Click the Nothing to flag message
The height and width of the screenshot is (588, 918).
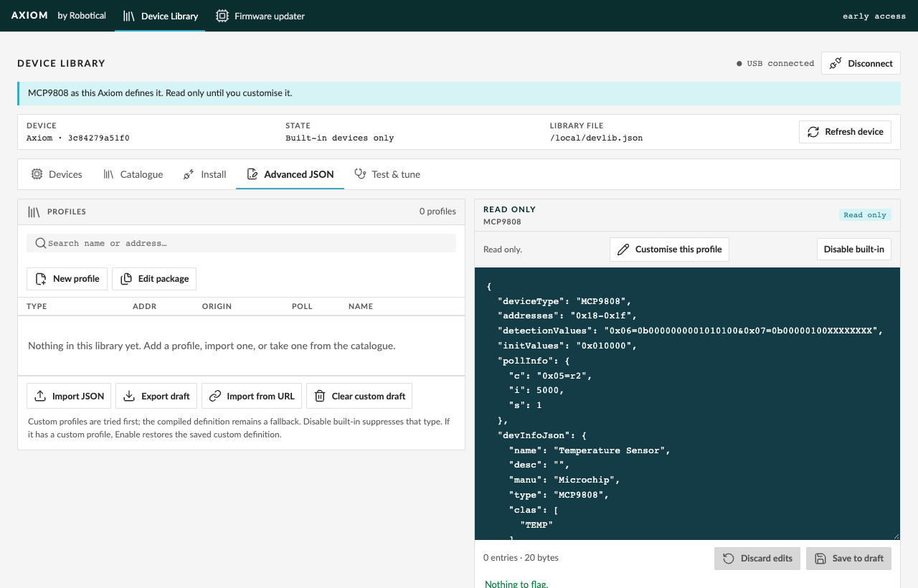click(x=516, y=584)
